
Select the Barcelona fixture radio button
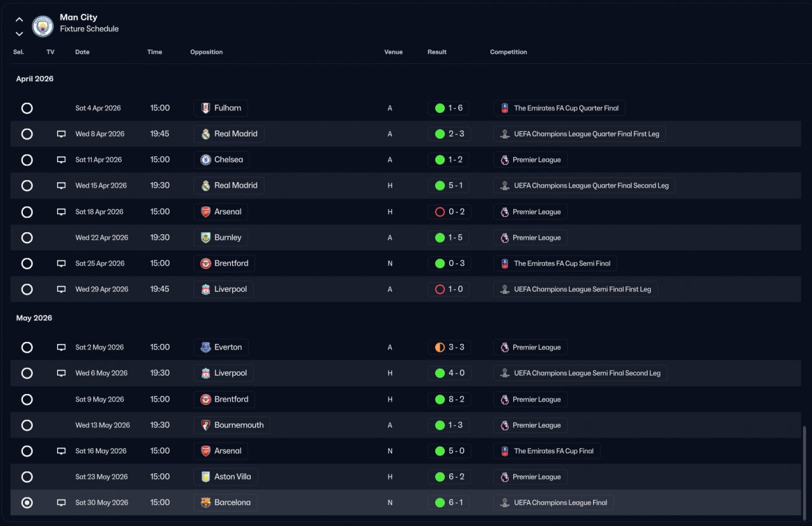pyautogui.click(x=27, y=503)
